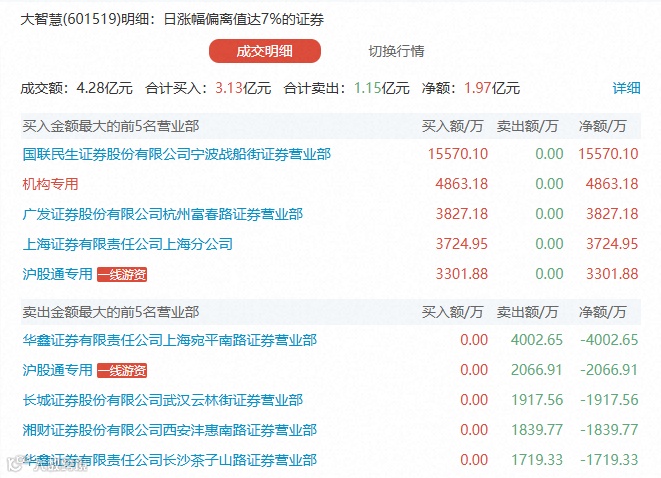Click sell amount 2066.91 for 沪股通专用
This screenshot has width=661, height=478.
pos(537,370)
